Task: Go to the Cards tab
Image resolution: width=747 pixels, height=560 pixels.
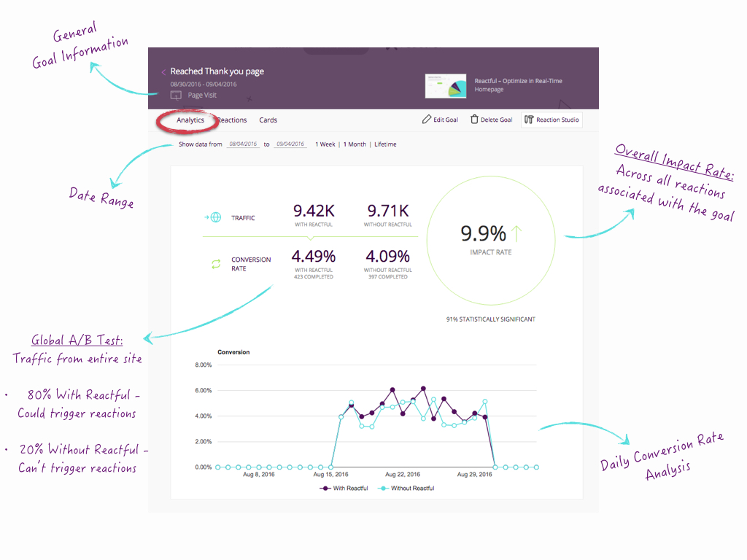Action: (268, 120)
